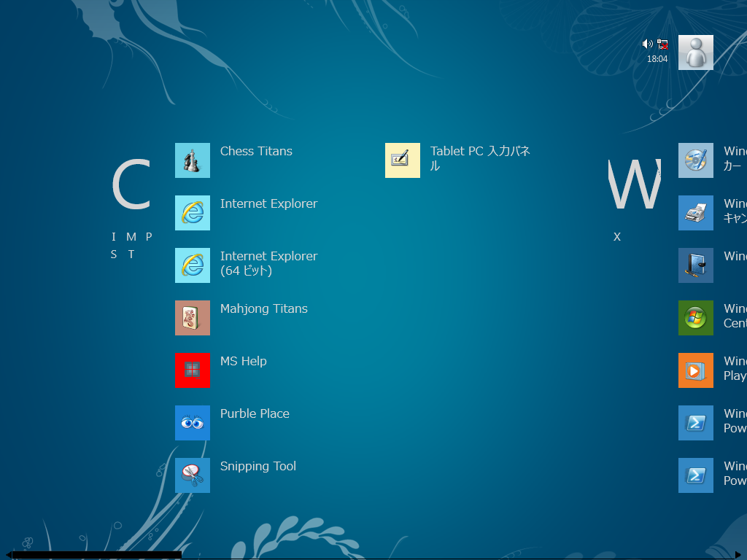Click the network status tray icon
Image resolution: width=747 pixels, height=560 pixels.
click(x=662, y=44)
